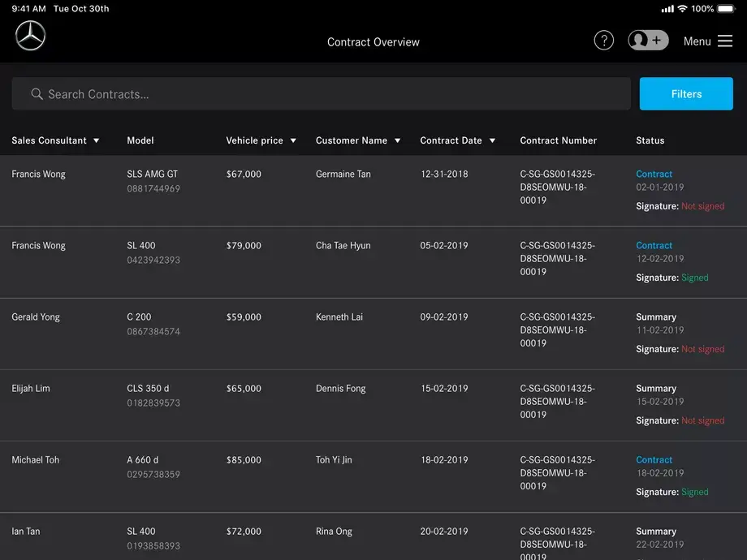Click contract date 12-31-2018
Image resolution: width=747 pixels, height=560 pixels.
444,174
